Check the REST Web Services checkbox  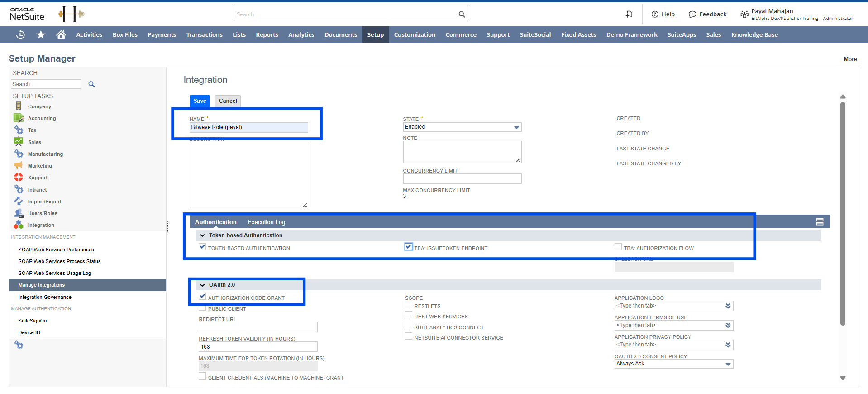(409, 315)
